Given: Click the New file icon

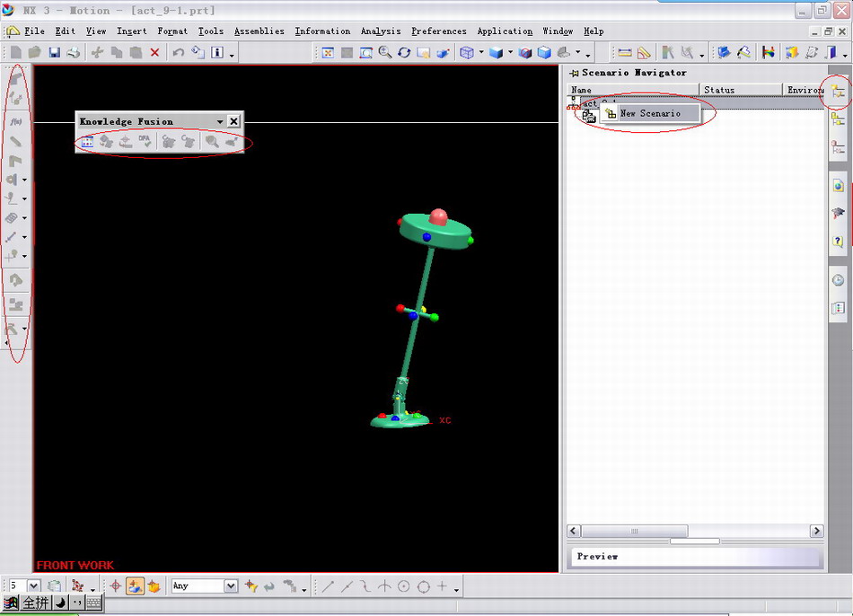Looking at the screenshot, I should point(16,52).
